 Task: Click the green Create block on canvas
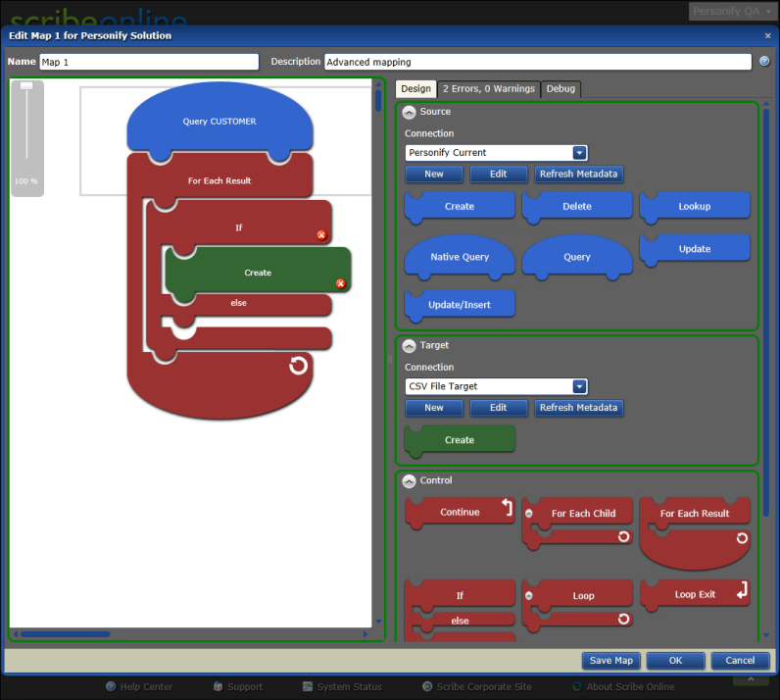tap(258, 273)
